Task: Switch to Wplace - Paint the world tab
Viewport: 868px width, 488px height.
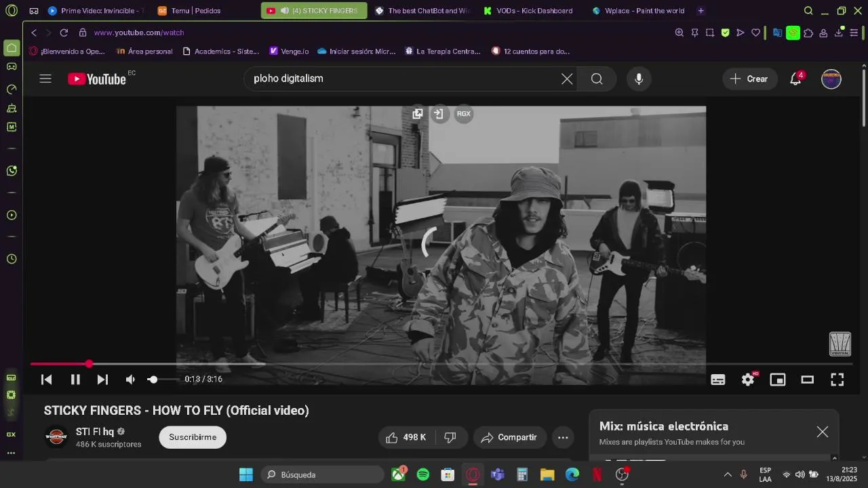Action: (638, 11)
